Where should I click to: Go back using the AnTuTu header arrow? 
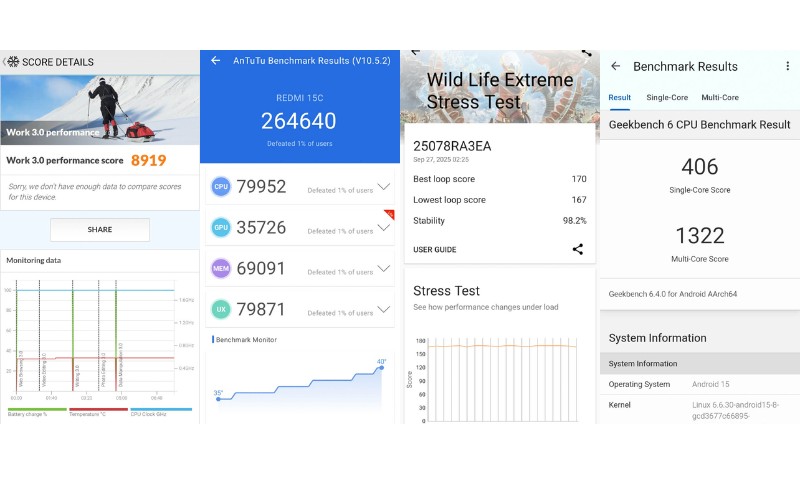(x=215, y=61)
